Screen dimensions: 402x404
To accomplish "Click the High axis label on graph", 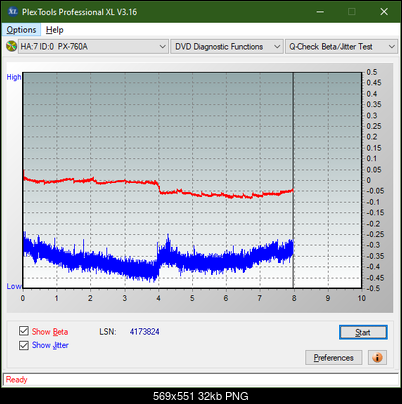I will point(14,77).
